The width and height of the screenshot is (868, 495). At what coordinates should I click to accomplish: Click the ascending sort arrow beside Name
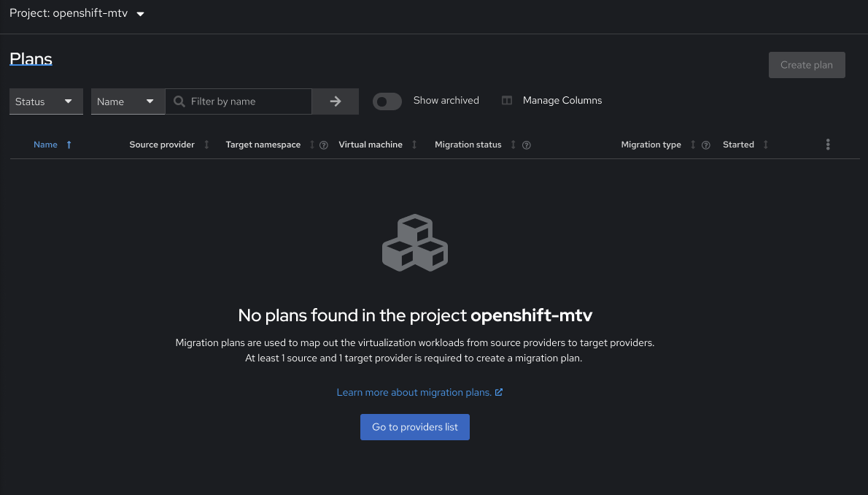click(69, 145)
